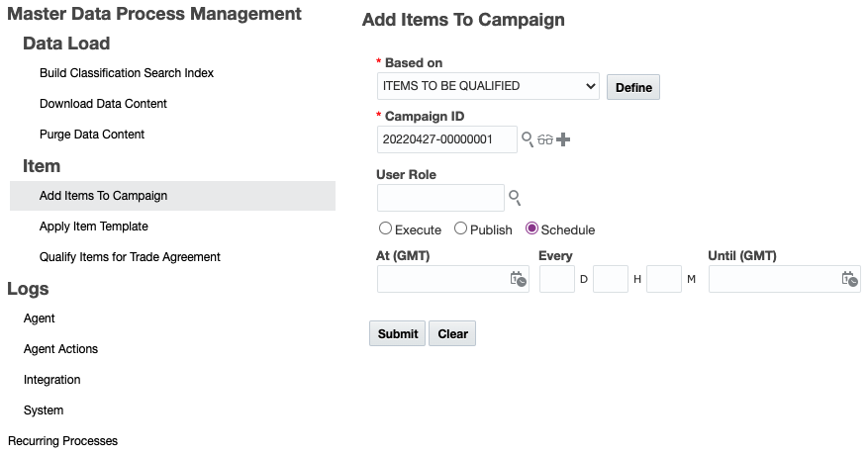Open the User Role search lookup icon
The width and height of the screenshot is (868, 454).
(515, 198)
